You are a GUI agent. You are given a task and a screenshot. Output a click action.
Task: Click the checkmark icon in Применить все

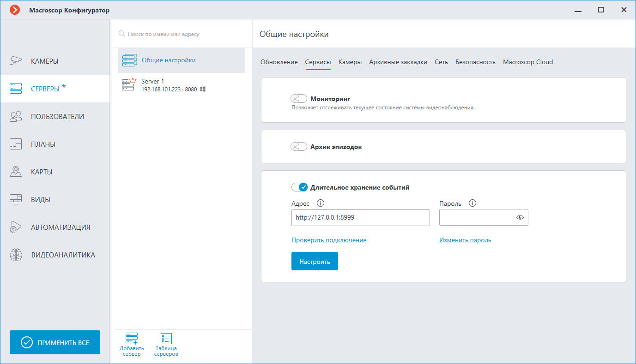(x=27, y=342)
